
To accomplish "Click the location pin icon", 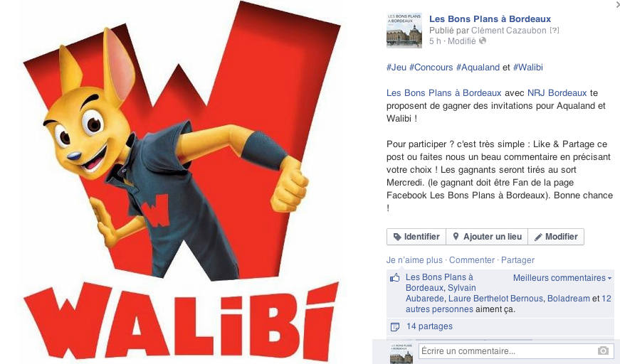I will (x=456, y=237).
